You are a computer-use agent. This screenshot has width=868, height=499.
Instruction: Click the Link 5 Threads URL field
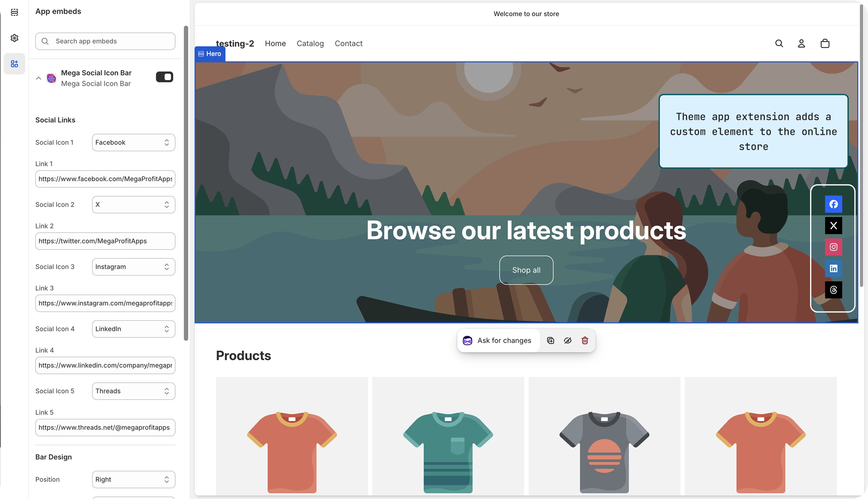(105, 427)
